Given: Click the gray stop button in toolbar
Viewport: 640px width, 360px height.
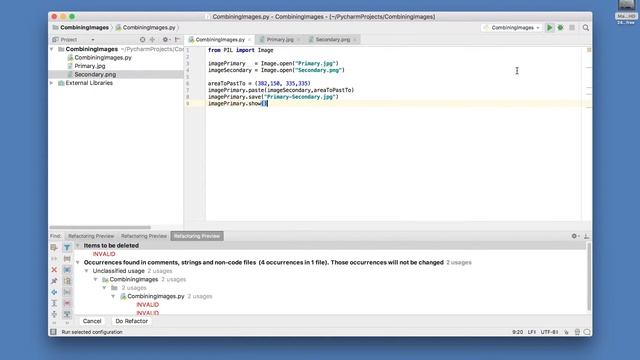Looking at the screenshot, I should coord(572,28).
